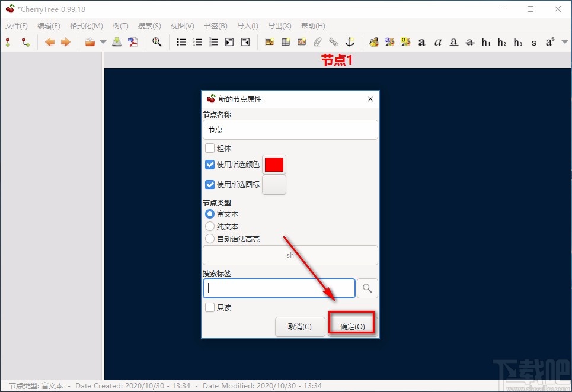Expand the toolbar overflow arrow
572x392 pixels.
(565, 42)
